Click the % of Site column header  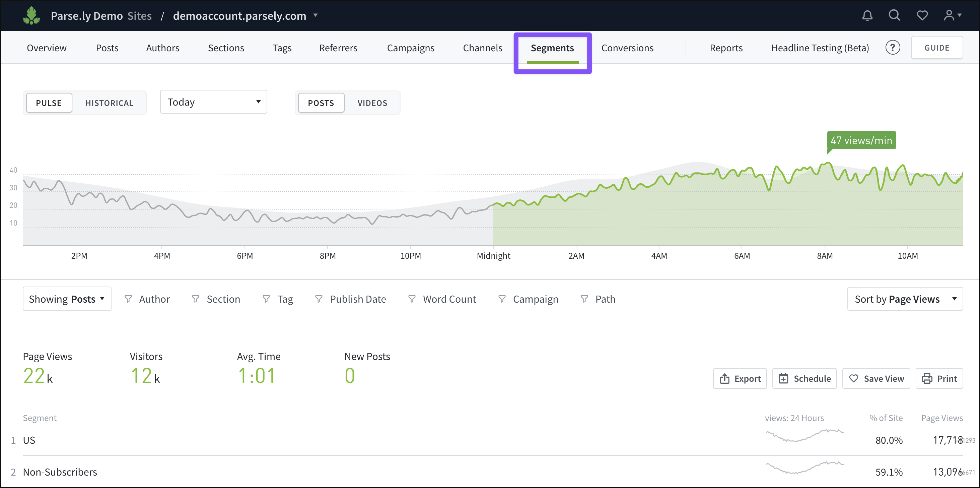point(886,418)
